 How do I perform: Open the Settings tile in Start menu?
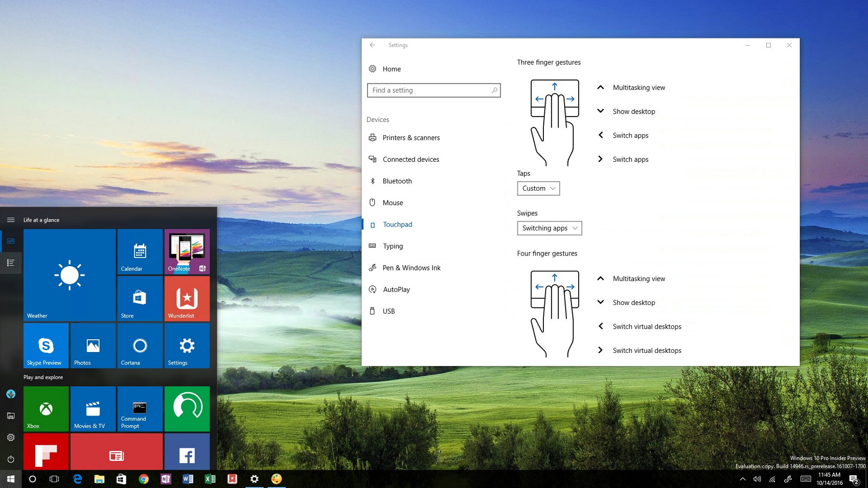pos(187,346)
